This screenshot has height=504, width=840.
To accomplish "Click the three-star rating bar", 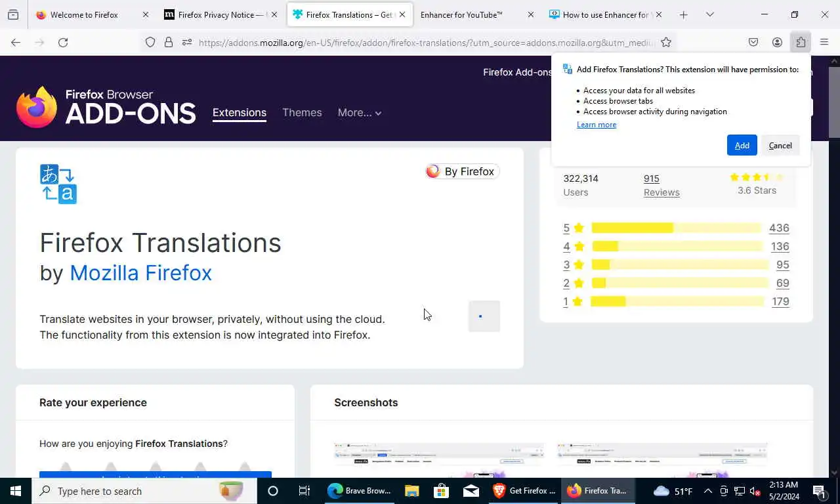I will pyautogui.click(x=680, y=264).
